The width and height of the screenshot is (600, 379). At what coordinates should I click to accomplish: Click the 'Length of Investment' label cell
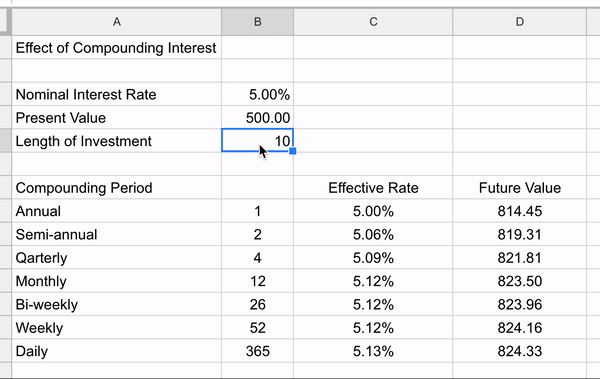(x=116, y=141)
